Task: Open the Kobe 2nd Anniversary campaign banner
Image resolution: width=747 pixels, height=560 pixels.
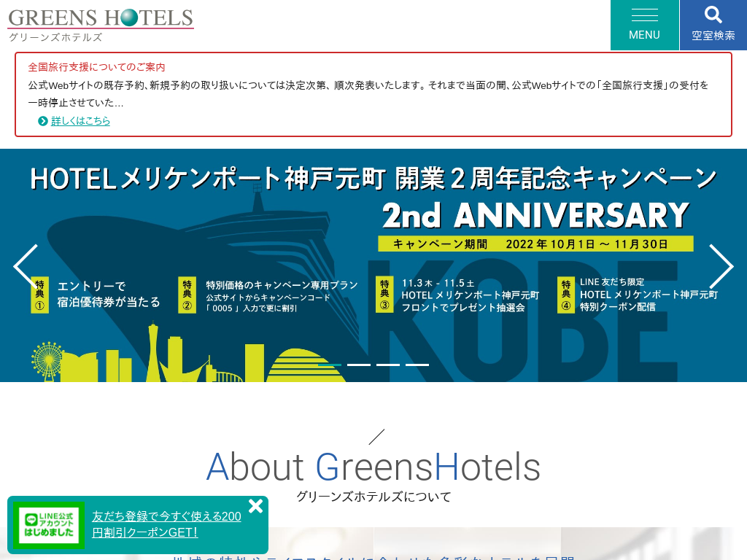Action: (373, 265)
